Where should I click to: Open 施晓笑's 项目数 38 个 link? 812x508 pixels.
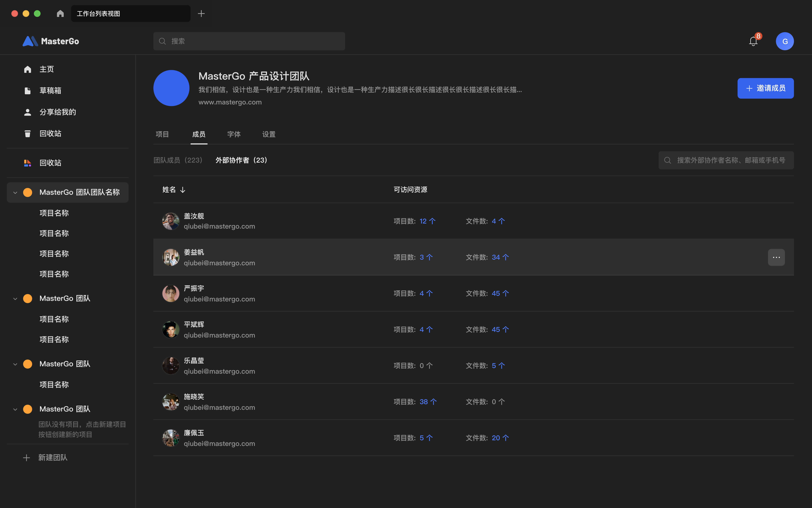(428, 402)
